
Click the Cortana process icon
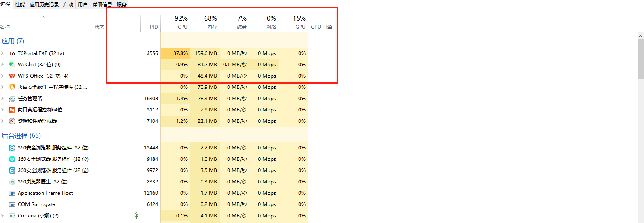12,216
